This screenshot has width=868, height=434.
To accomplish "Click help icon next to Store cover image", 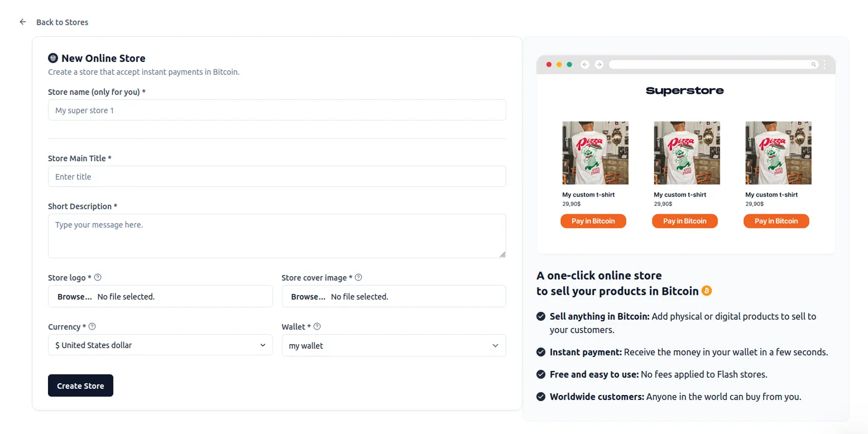I will pos(358,277).
